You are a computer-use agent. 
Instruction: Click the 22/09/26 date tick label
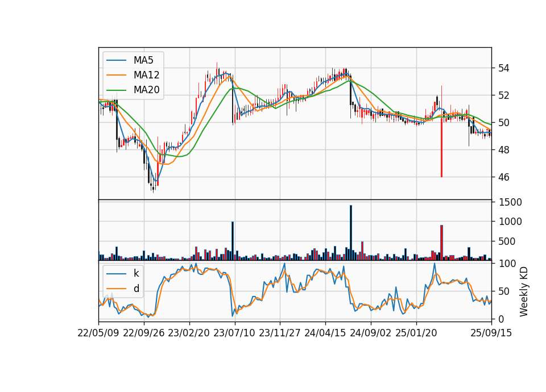144,333
